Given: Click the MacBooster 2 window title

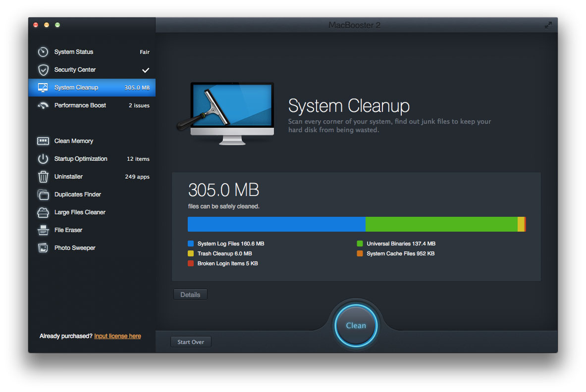Looking at the screenshot, I should point(354,25).
